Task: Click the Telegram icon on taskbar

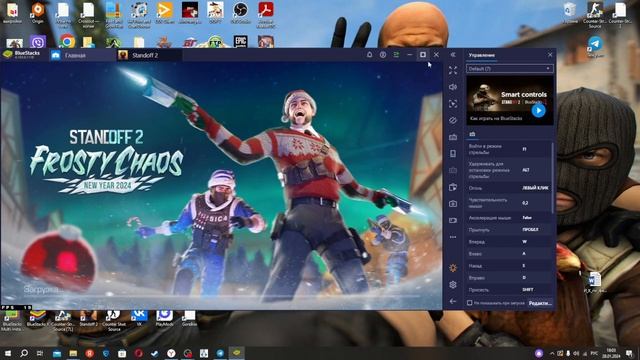Action: (220, 353)
